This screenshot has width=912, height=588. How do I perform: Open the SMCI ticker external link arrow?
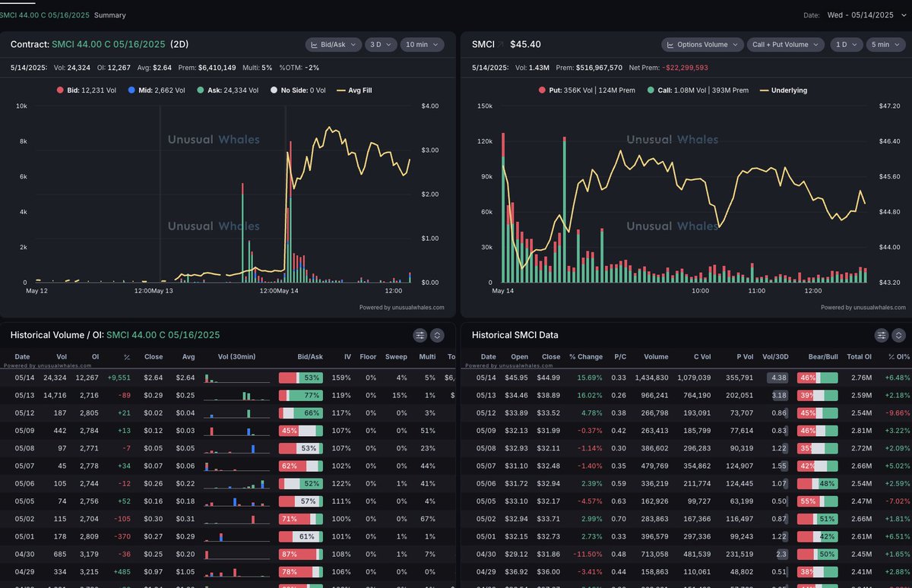click(x=502, y=45)
